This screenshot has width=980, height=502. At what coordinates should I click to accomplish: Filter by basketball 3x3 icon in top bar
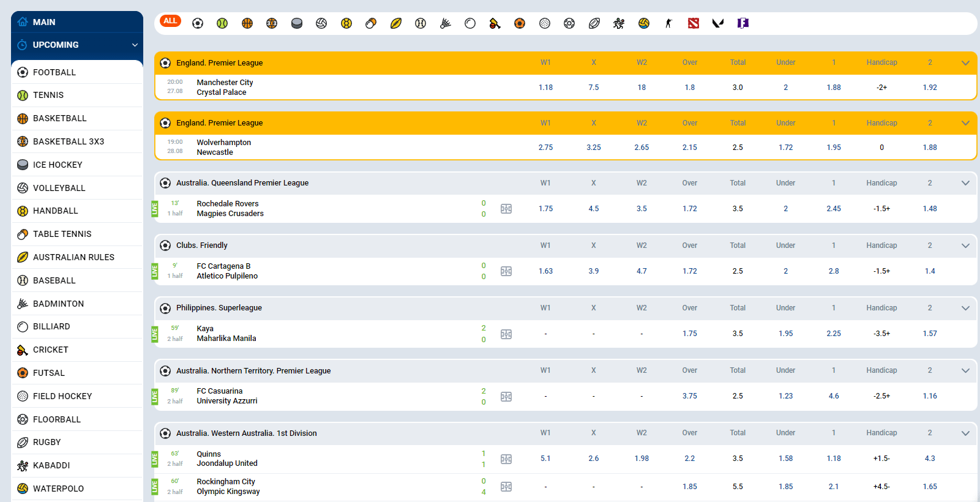point(272,23)
